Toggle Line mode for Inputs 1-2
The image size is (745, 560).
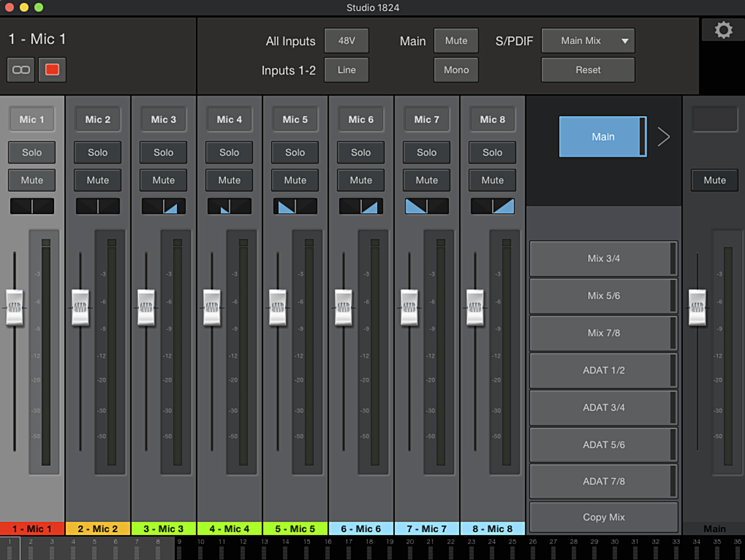pyautogui.click(x=346, y=70)
